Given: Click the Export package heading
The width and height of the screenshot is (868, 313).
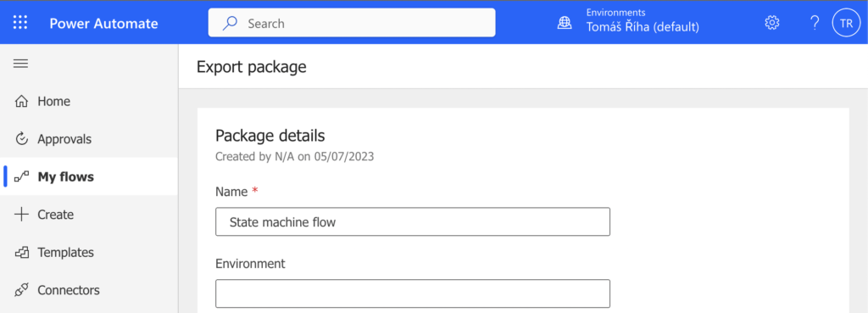Looking at the screenshot, I should [x=251, y=67].
